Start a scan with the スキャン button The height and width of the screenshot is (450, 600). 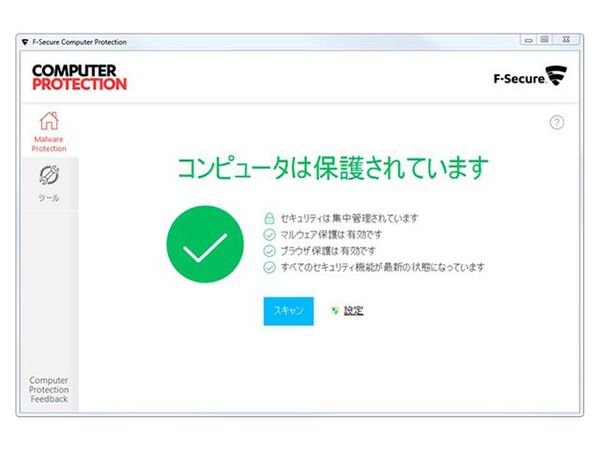click(289, 311)
